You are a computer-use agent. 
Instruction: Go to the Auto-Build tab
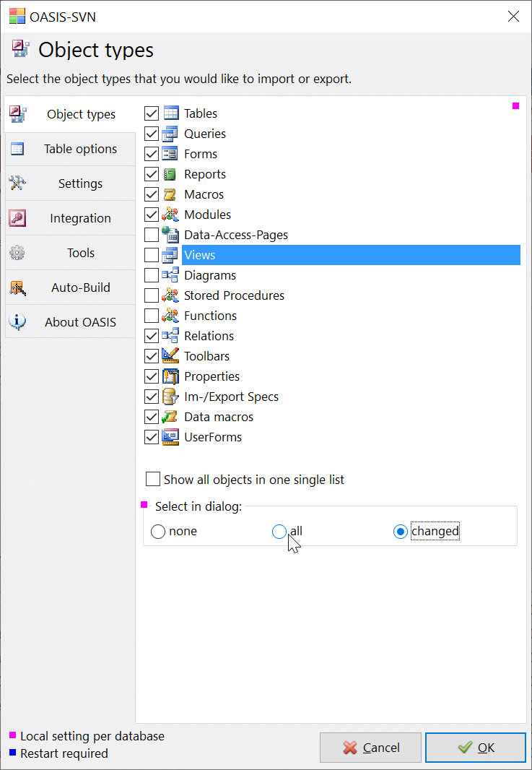coord(70,287)
